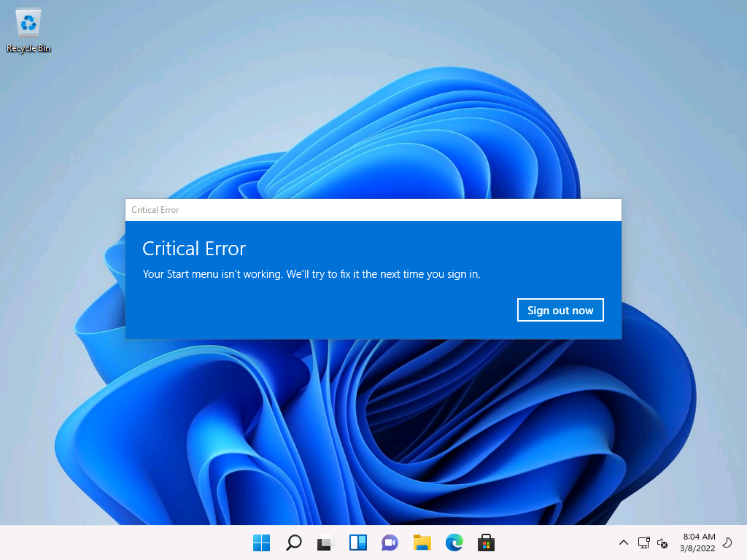Screen dimensions: 747x560
Task: Launch Microsoft Teams Chat
Action: pos(390,542)
